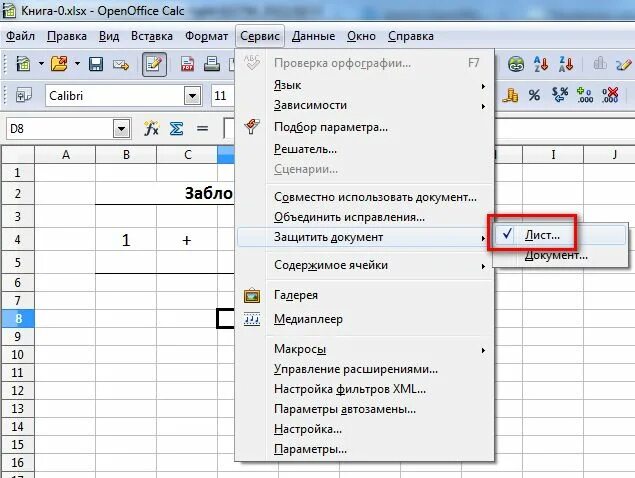Open Управление расширениями entry
The image size is (635, 478).
tap(364, 369)
